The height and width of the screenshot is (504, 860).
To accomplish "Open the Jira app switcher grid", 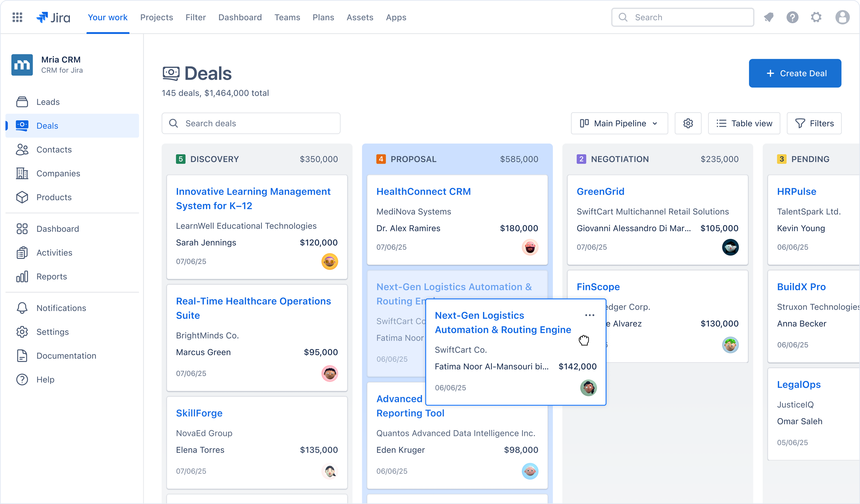I will click(17, 17).
